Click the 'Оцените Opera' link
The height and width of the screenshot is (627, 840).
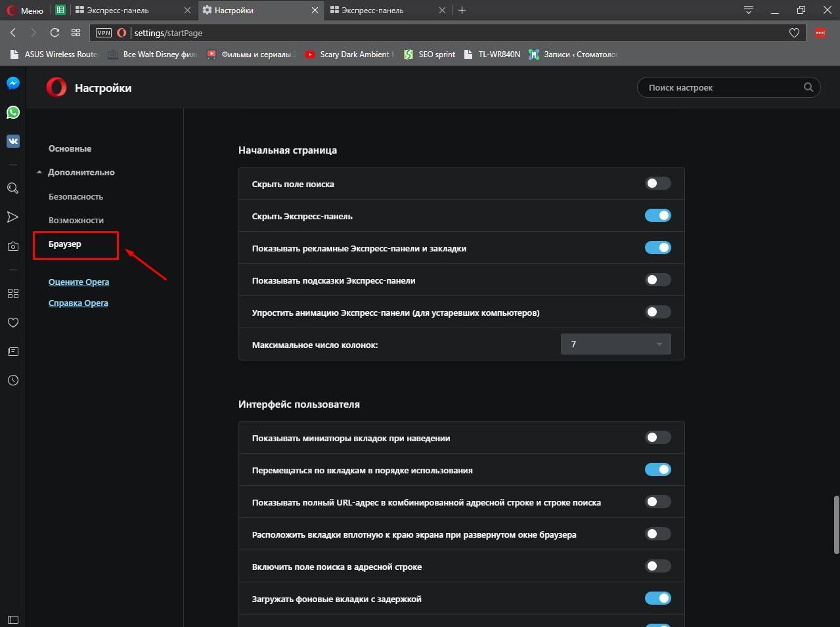point(79,282)
